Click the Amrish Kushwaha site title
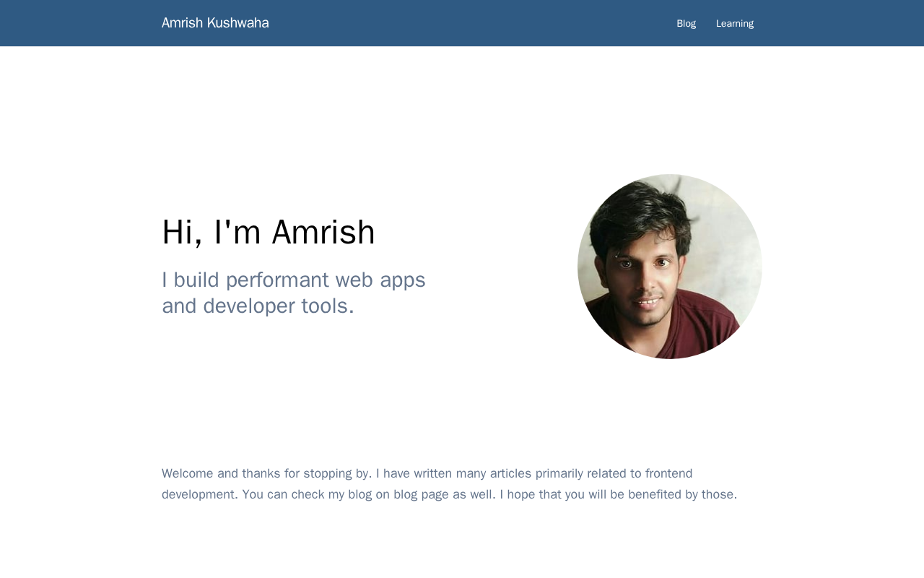The width and height of the screenshot is (924, 578). tap(215, 23)
